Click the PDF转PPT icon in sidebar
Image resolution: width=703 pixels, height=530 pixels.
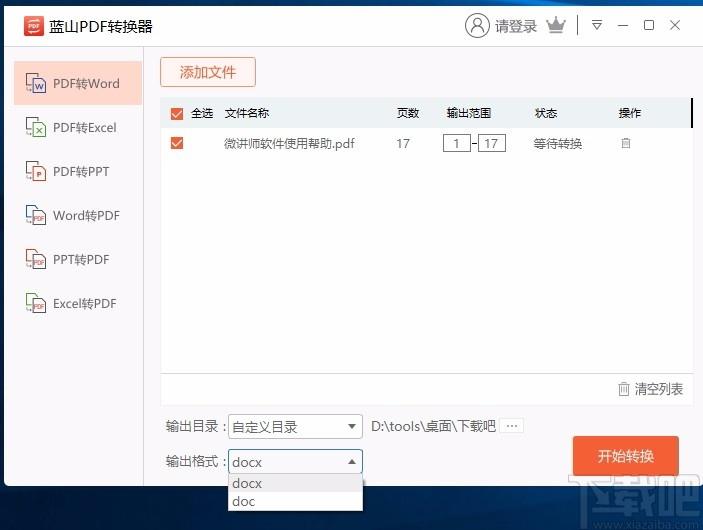click(36, 171)
